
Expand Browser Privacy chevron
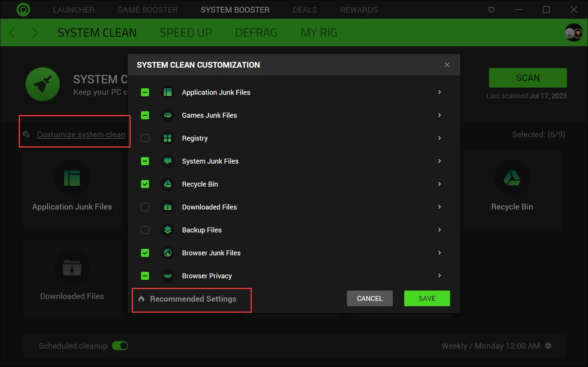click(439, 276)
